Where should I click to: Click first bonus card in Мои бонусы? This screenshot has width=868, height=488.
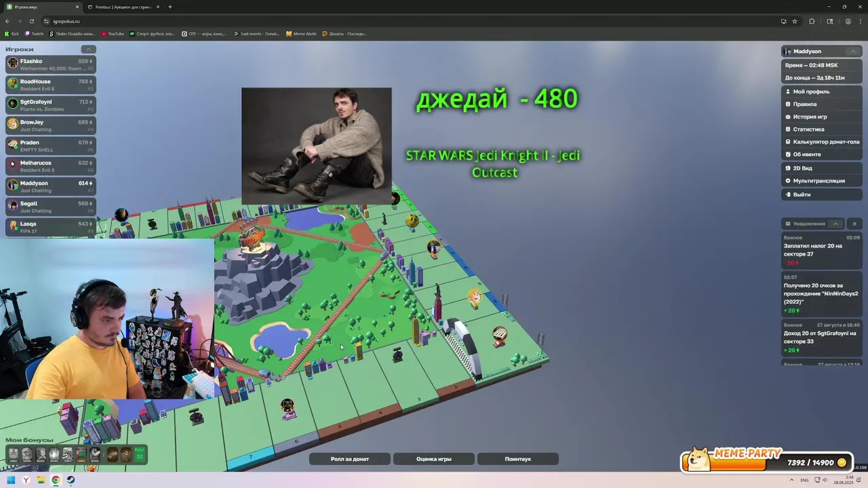click(14, 454)
